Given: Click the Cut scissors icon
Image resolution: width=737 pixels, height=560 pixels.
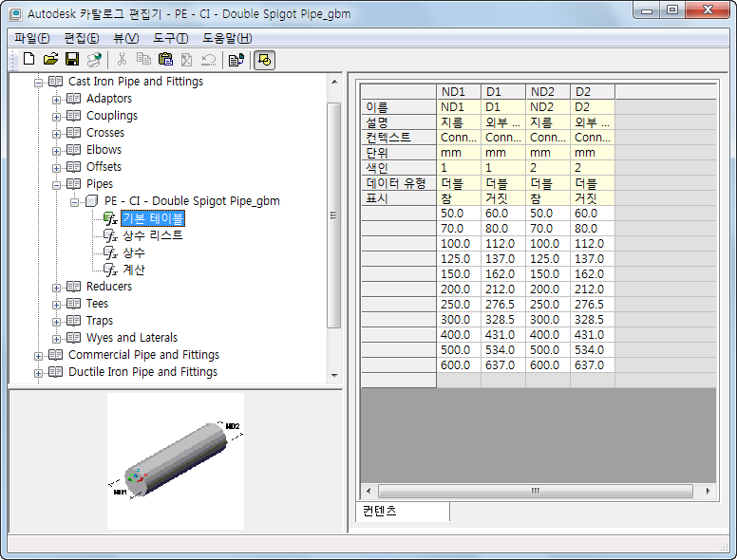Looking at the screenshot, I should [x=122, y=59].
